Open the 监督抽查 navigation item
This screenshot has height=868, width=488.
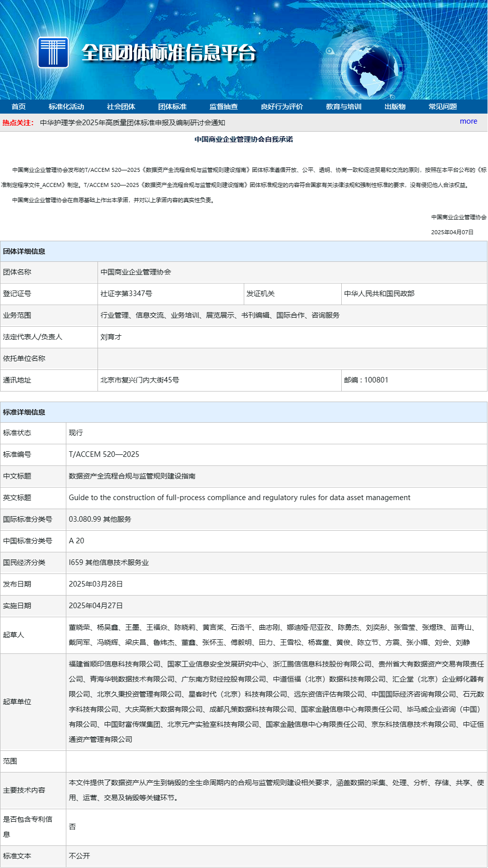click(224, 107)
